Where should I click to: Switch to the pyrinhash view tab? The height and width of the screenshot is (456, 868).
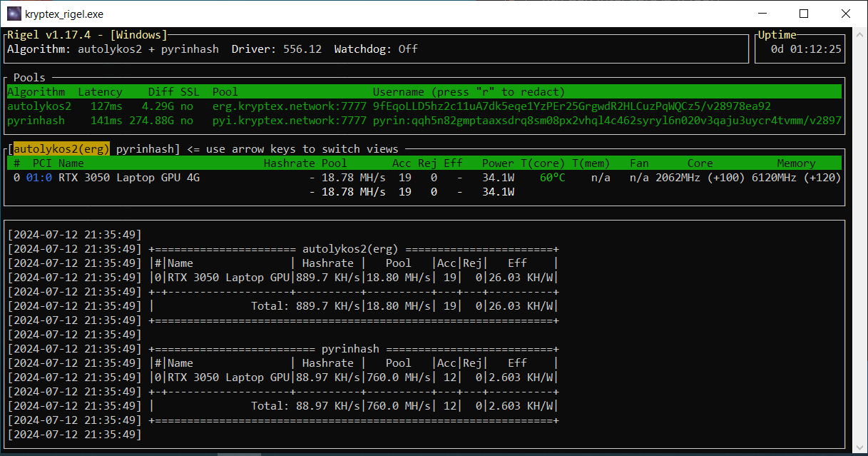click(145, 148)
